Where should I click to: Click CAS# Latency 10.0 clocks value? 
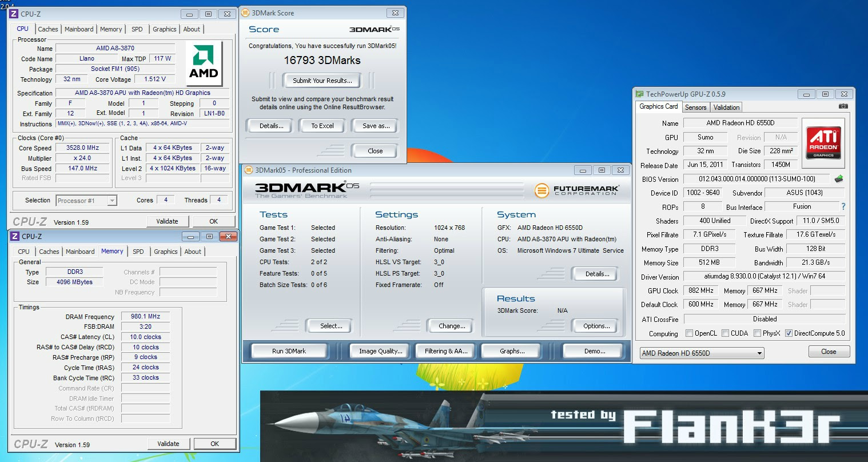click(145, 337)
